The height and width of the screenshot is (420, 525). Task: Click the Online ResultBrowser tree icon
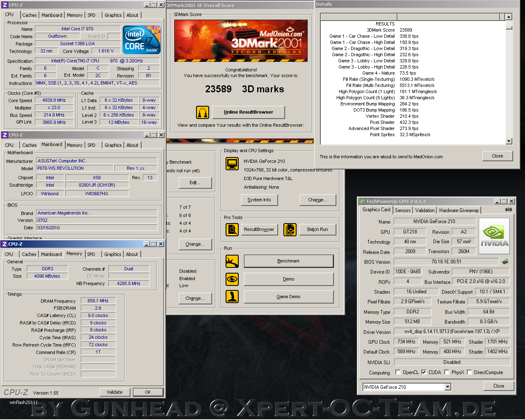[203, 112]
